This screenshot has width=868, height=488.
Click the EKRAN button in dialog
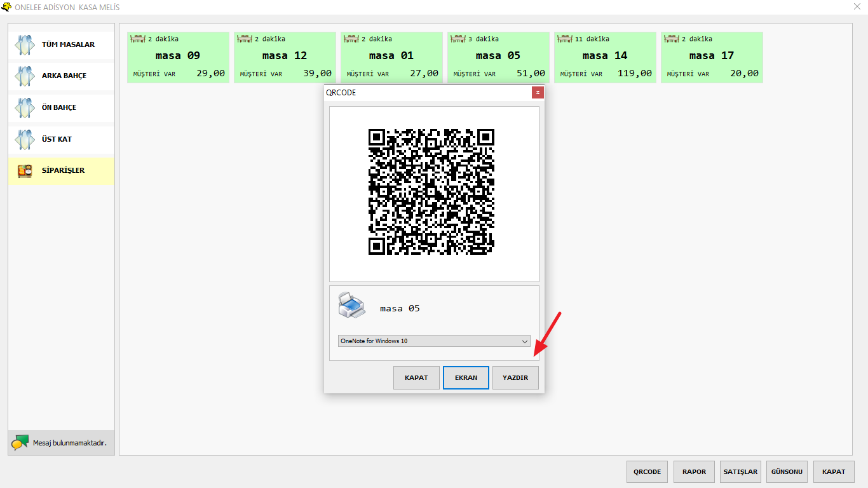[466, 377]
